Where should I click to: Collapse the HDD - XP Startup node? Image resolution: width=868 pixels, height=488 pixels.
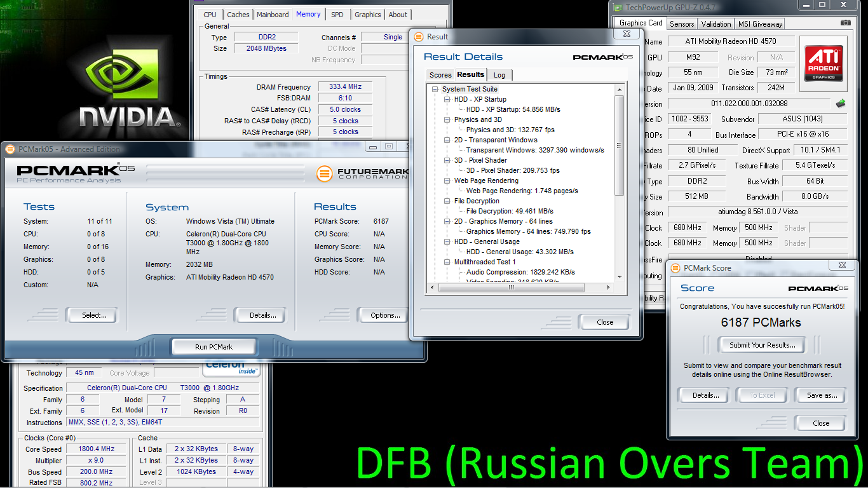pyautogui.click(x=448, y=99)
